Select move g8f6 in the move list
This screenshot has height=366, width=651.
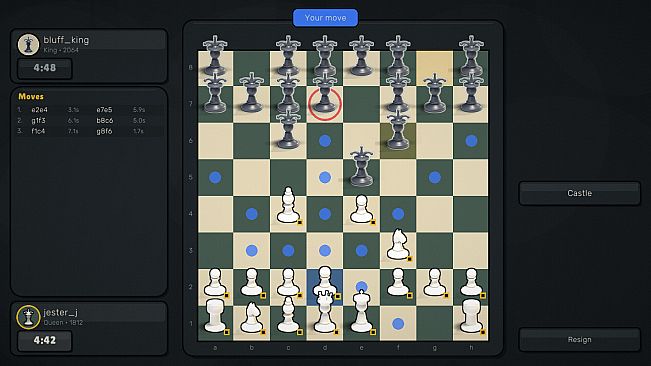pos(104,131)
